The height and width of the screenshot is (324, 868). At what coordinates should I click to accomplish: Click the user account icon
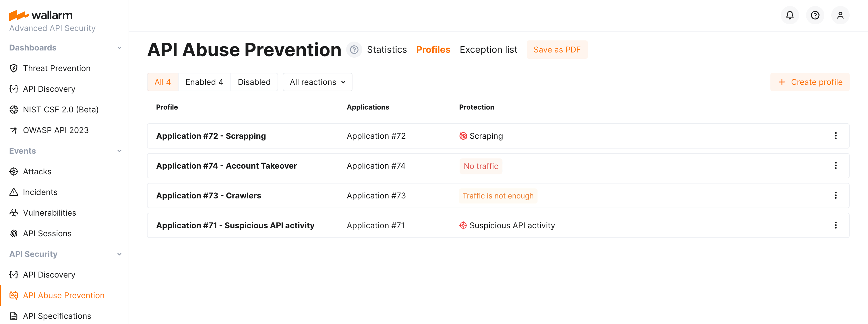(x=840, y=15)
